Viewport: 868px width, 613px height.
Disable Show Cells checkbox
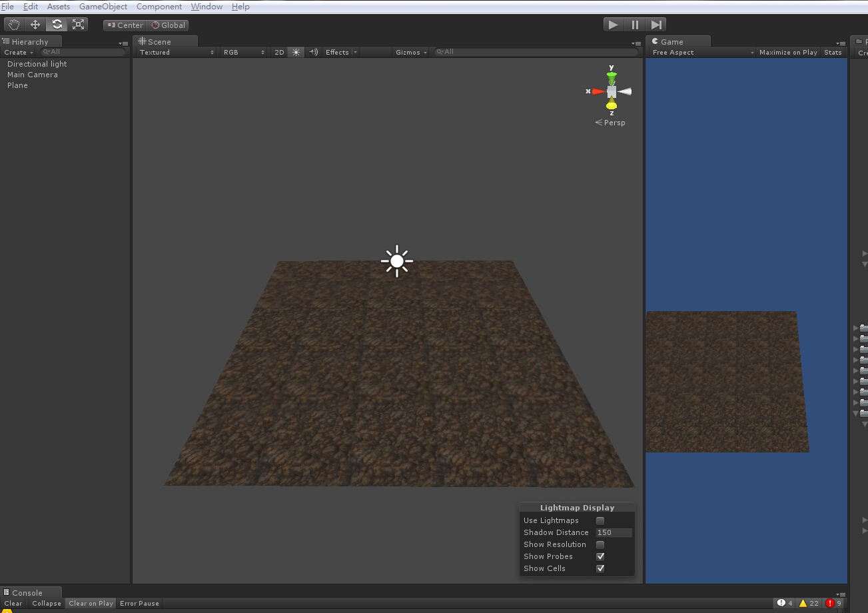point(600,568)
